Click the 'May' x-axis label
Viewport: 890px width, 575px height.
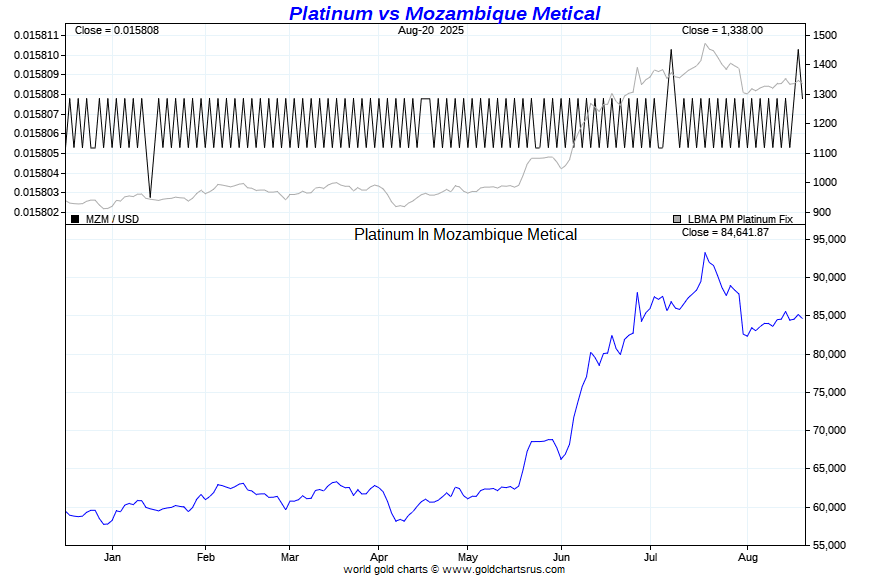click(468, 557)
